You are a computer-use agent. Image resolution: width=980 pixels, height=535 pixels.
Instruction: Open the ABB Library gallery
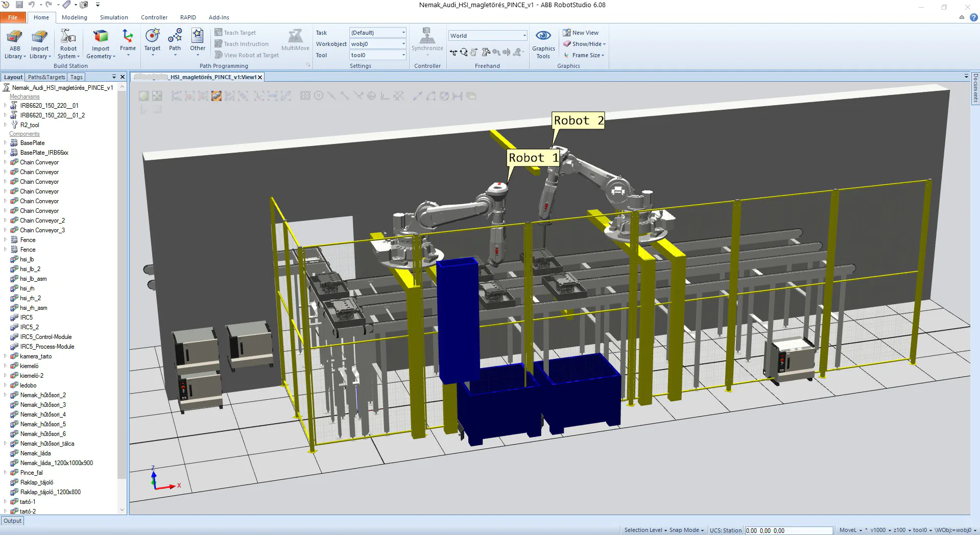15,44
